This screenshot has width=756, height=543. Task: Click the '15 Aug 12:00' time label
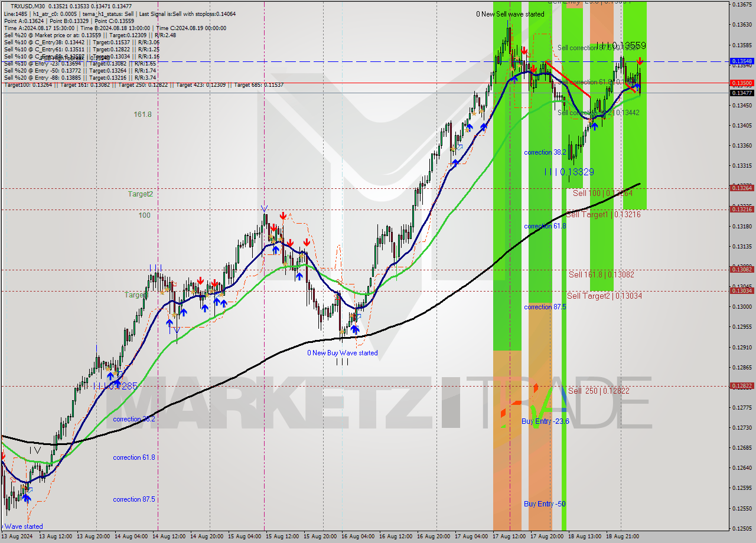point(282,537)
